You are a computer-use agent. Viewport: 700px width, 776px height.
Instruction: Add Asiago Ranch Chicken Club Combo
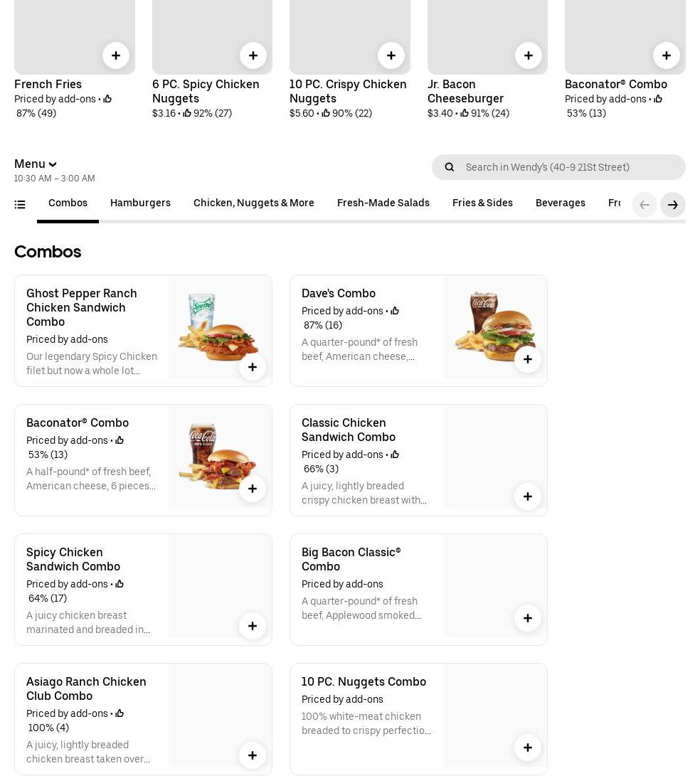pos(252,755)
